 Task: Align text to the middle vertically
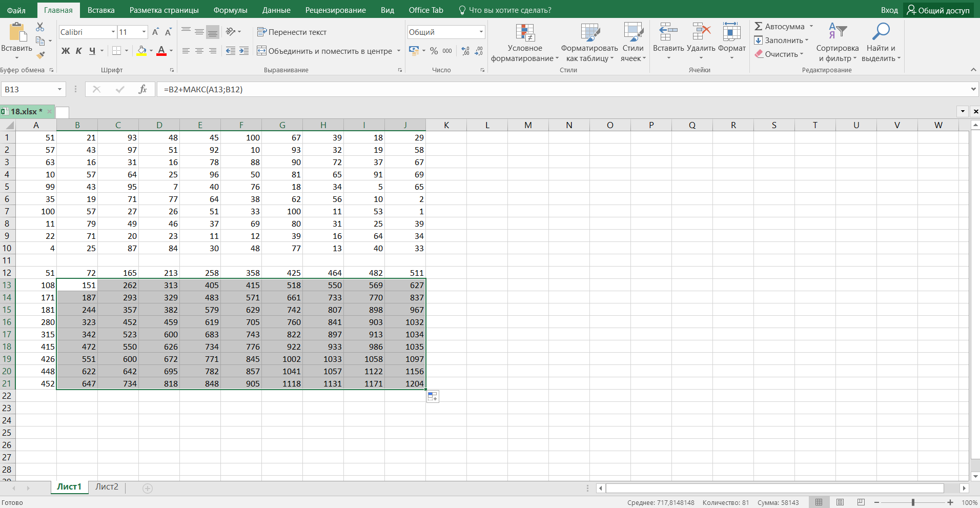(199, 32)
